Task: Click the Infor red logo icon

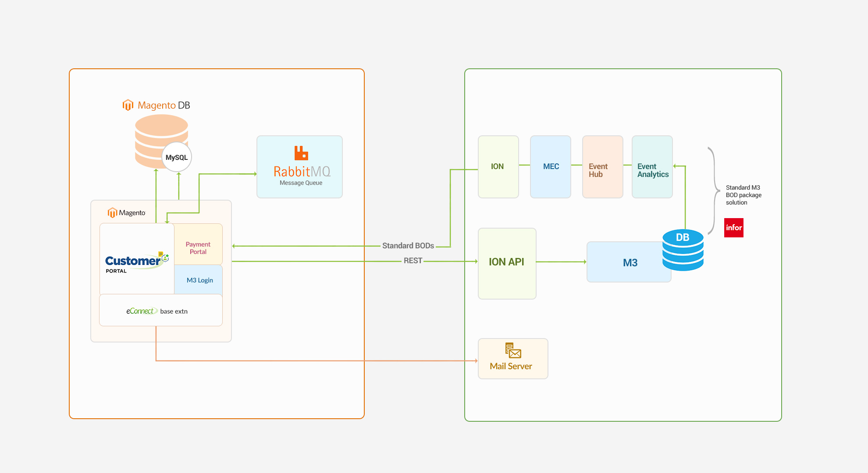Action: (734, 227)
